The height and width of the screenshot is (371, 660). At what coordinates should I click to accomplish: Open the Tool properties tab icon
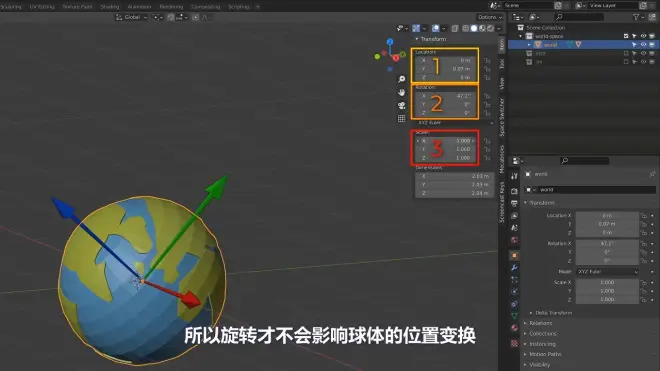pyautogui.click(x=514, y=176)
